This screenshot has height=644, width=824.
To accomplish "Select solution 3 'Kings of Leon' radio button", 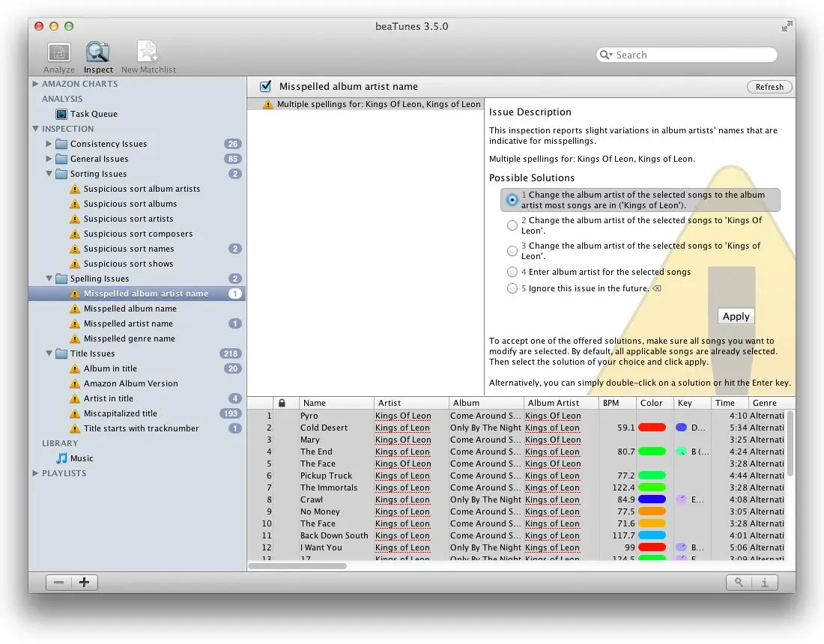I will click(512, 251).
